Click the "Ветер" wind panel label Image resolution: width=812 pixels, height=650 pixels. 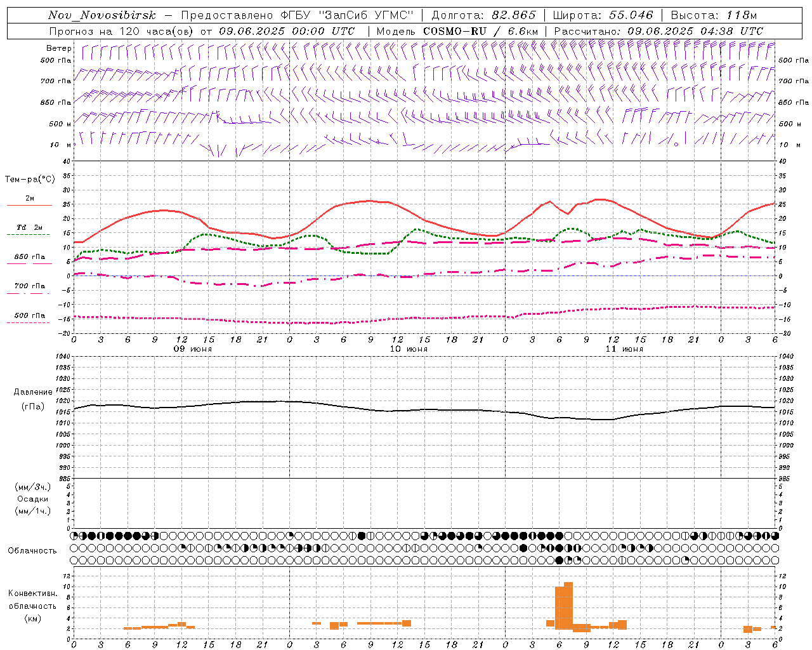click(59, 48)
